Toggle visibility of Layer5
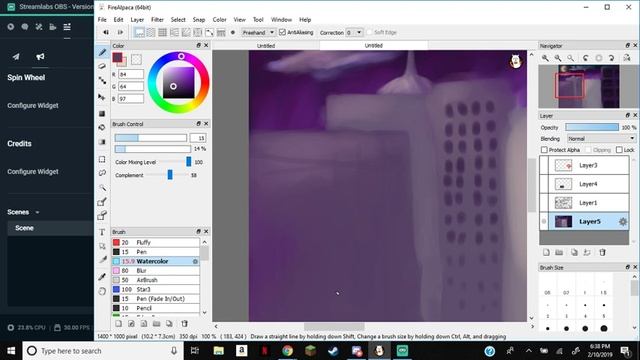The image size is (640, 360). click(544, 222)
